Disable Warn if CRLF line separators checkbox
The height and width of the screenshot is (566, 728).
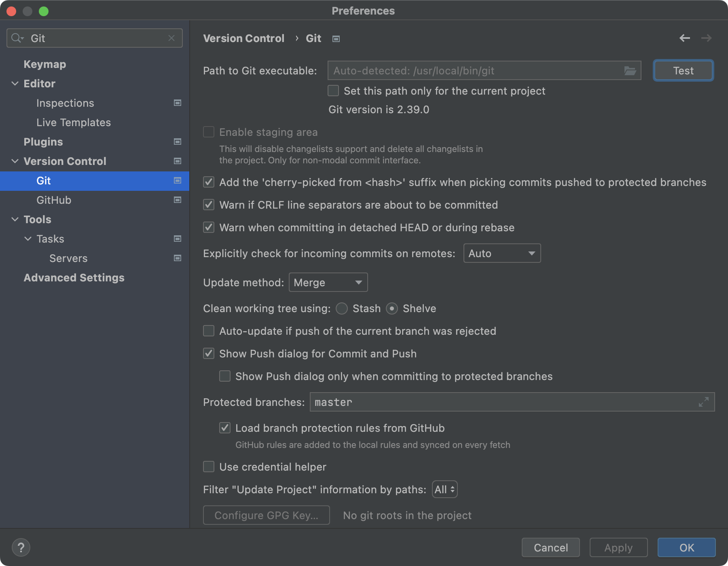209,205
